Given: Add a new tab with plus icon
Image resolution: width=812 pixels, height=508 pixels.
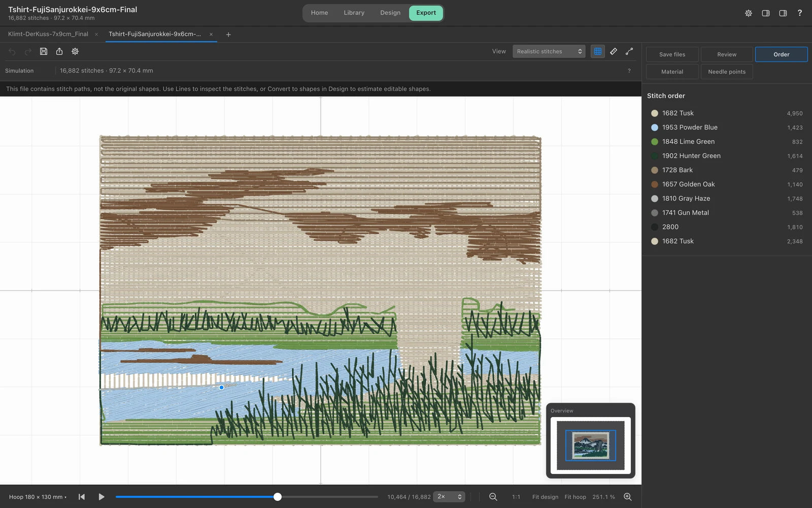Looking at the screenshot, I should (228, 35).
